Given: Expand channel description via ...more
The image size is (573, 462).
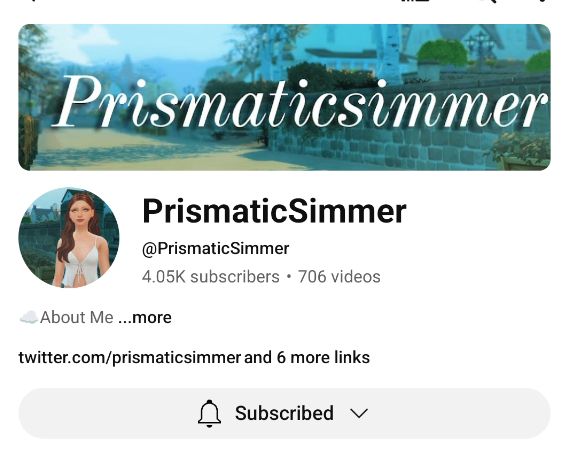Looking at the screenshot, I should point(145,317).
